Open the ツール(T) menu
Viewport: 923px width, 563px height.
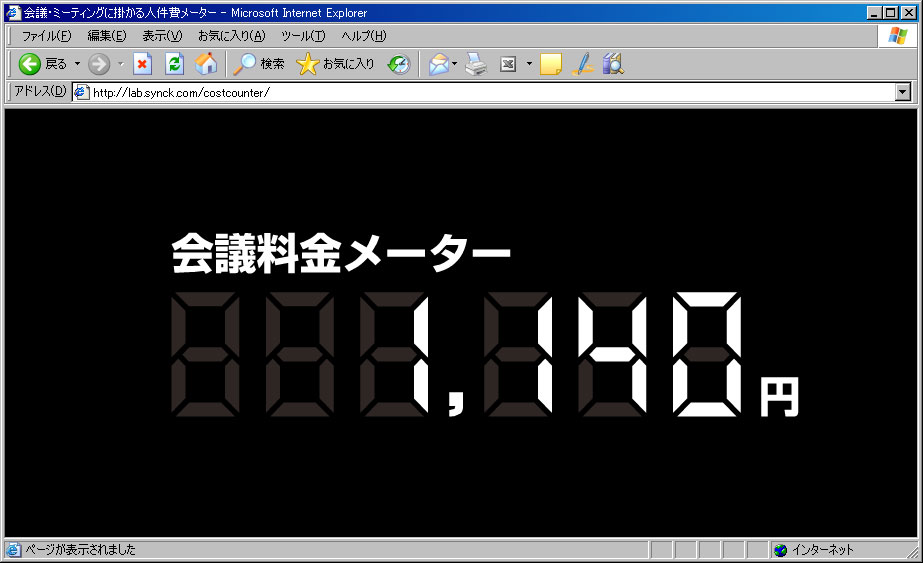click(x=303, y=36)
